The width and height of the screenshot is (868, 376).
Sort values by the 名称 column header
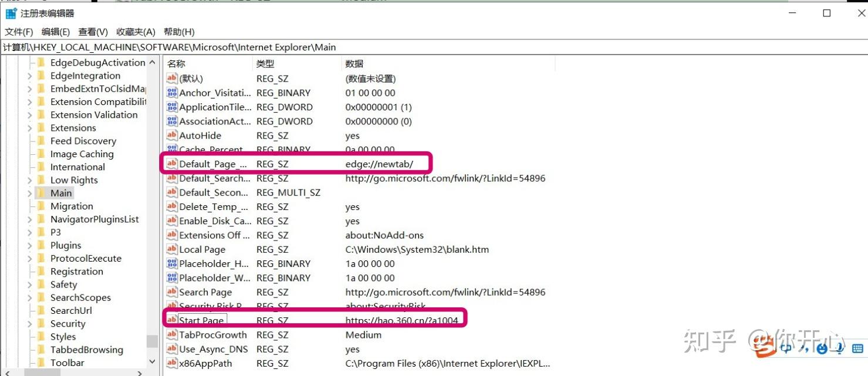pyautogui.click(x=208, y=64)
